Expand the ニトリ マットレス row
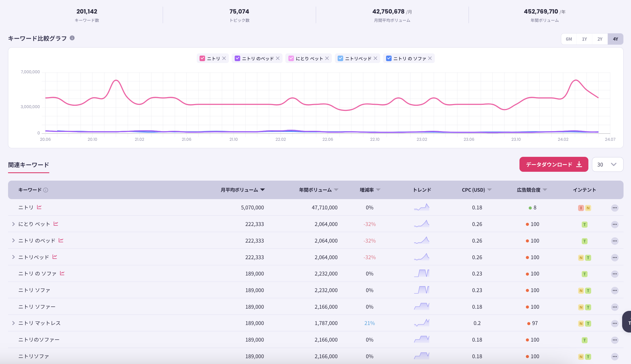631x364 pixels. point(13,323)
